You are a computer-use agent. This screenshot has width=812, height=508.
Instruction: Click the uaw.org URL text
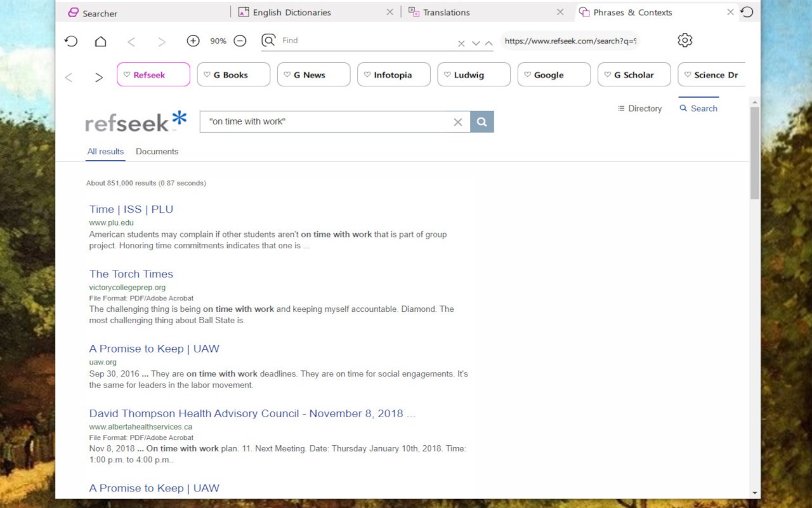[x=103, y=363]
